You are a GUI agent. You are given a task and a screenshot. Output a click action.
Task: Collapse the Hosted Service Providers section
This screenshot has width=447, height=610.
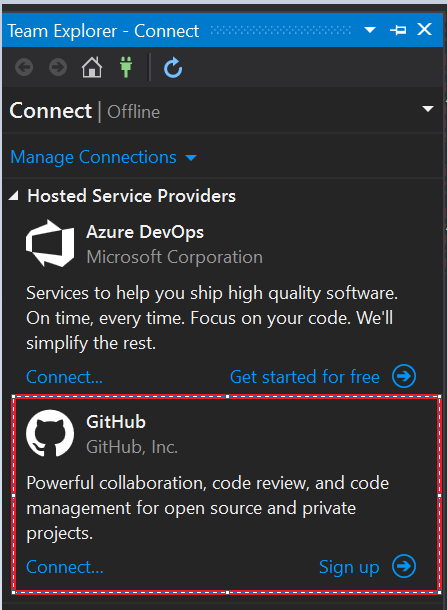click(14, 196)
